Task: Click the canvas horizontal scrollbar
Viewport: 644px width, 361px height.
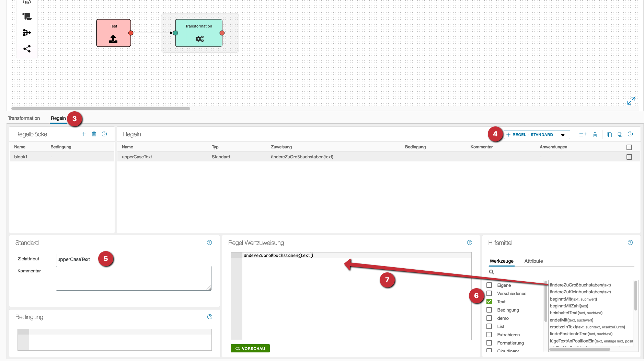Action: click(x=101, y=109)
